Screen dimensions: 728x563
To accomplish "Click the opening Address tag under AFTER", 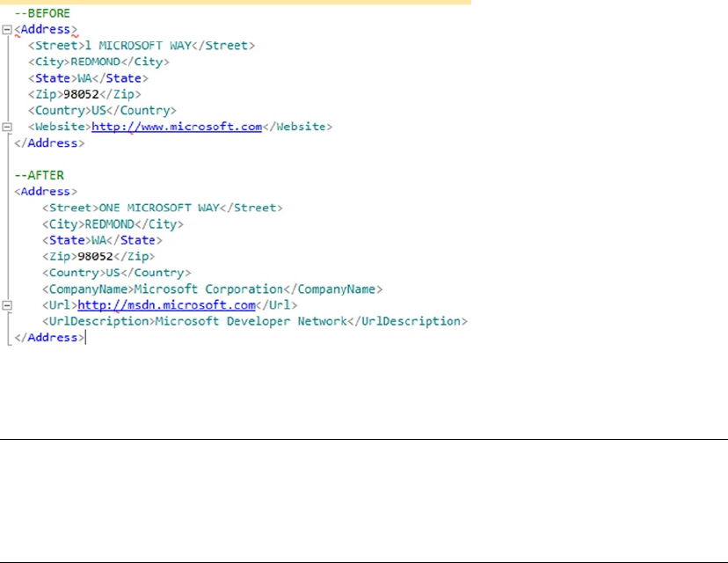I will [x=46, y=192].
